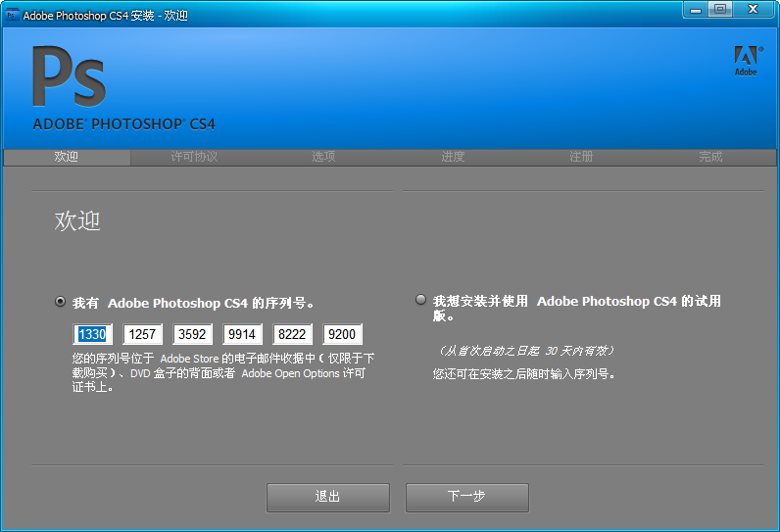
Task: Click the '30 天内有效' trial note text
Action: [x=527, y=351]
